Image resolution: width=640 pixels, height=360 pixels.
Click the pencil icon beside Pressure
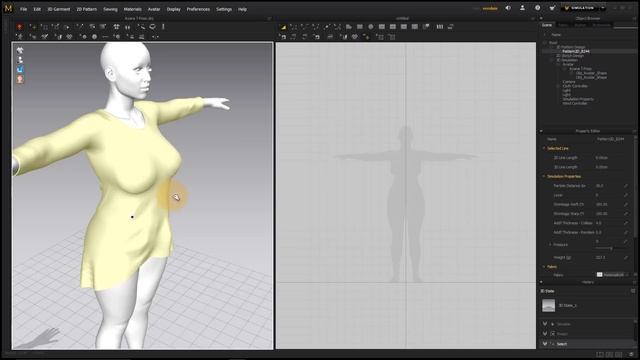626,242
